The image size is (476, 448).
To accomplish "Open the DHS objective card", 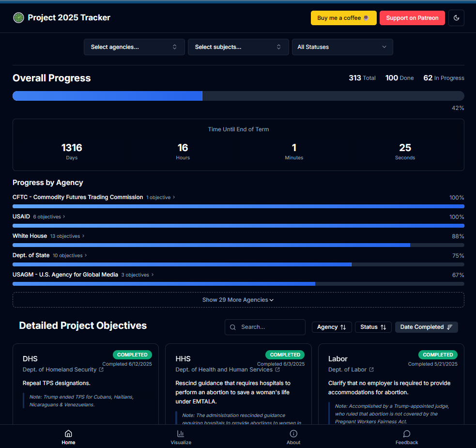I will (x=86, y=384).
